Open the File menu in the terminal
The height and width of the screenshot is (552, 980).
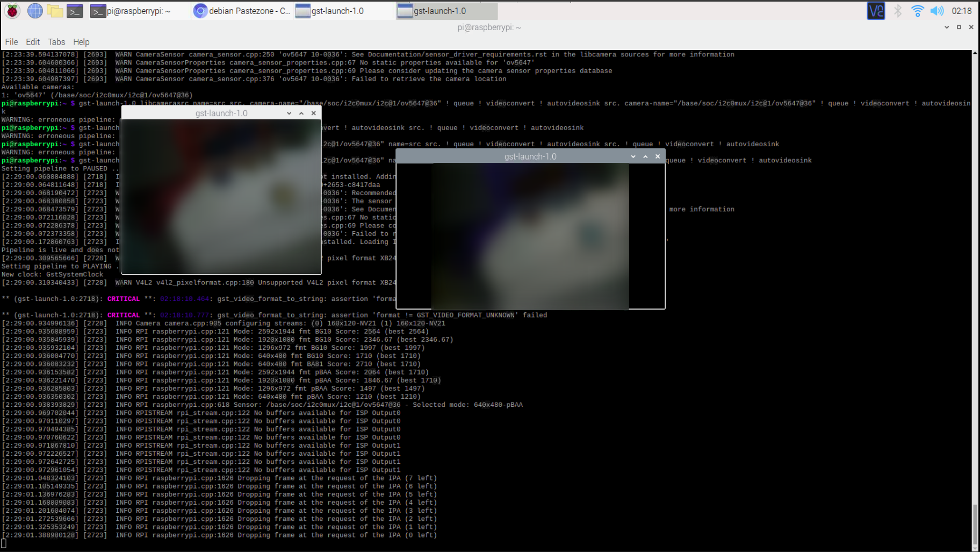pyautogui.click(x=11, y=41)
